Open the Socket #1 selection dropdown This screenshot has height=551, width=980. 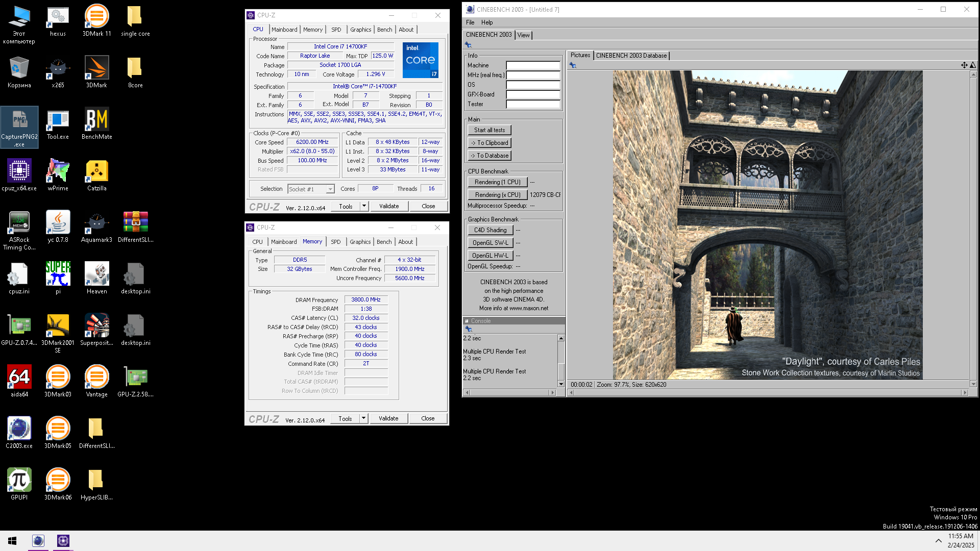(311, 189)
